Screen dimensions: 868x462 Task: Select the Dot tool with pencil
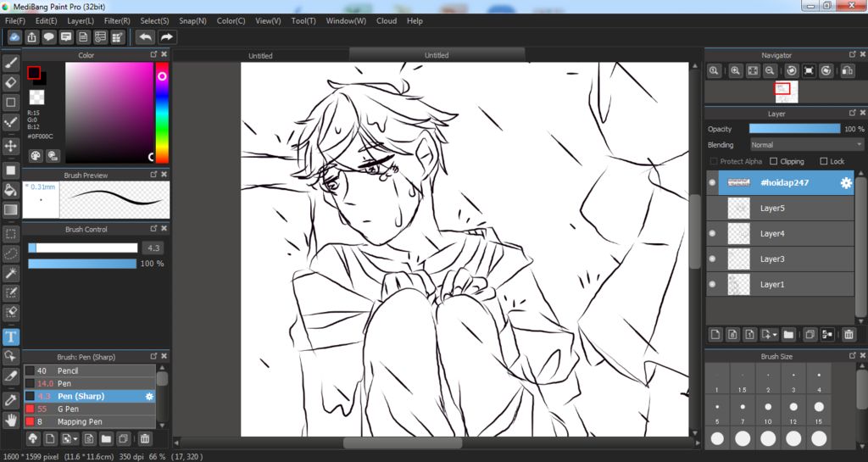click(x=10, y=122)
